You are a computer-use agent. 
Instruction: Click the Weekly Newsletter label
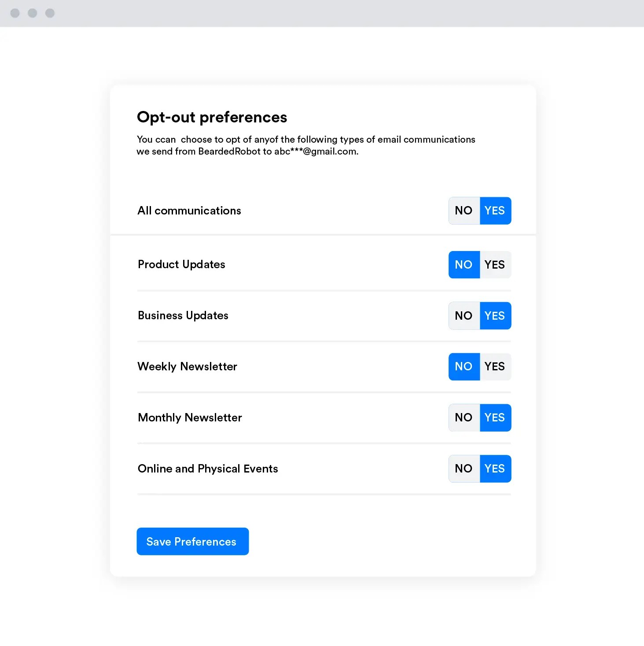187,366
